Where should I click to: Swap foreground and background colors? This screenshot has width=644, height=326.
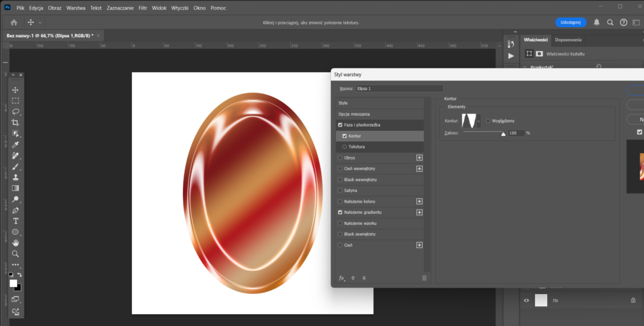pos(19,274)
